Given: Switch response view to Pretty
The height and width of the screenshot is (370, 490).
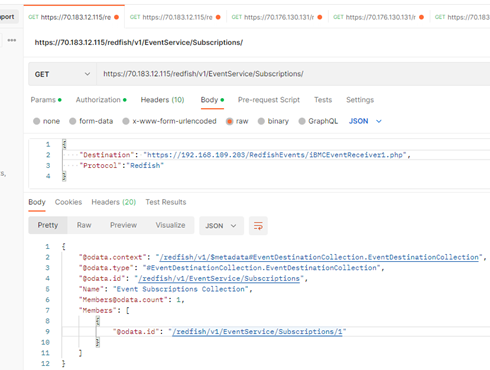Looking at the screenshot, I should click(48, 225).
